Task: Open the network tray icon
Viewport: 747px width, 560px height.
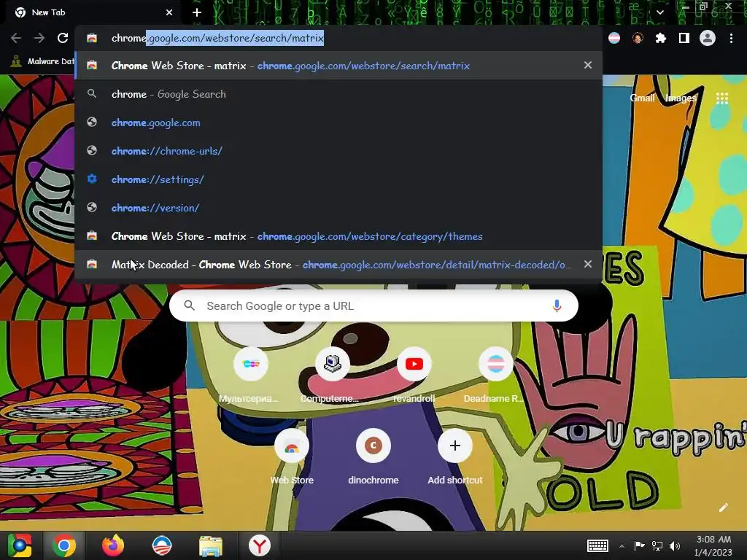Action: coord(657,545)
